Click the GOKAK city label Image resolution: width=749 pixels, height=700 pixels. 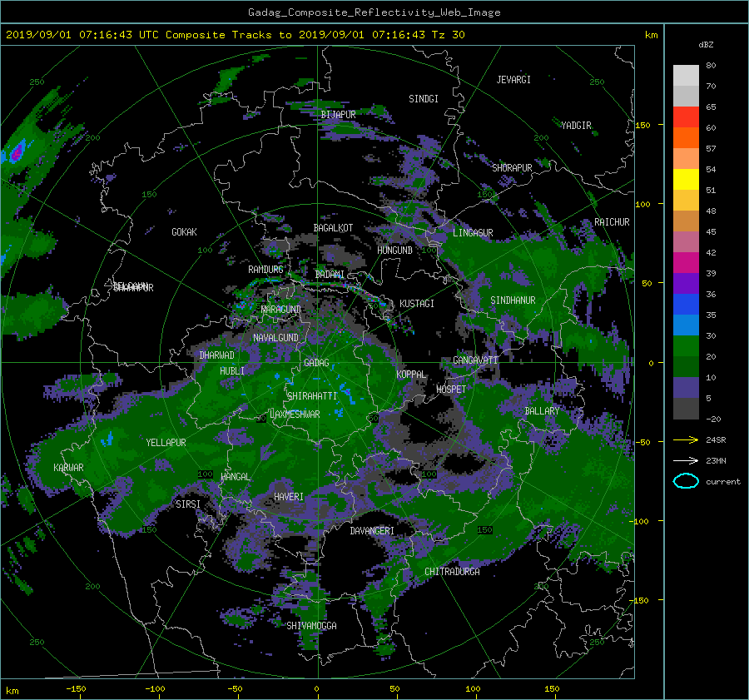185,232
